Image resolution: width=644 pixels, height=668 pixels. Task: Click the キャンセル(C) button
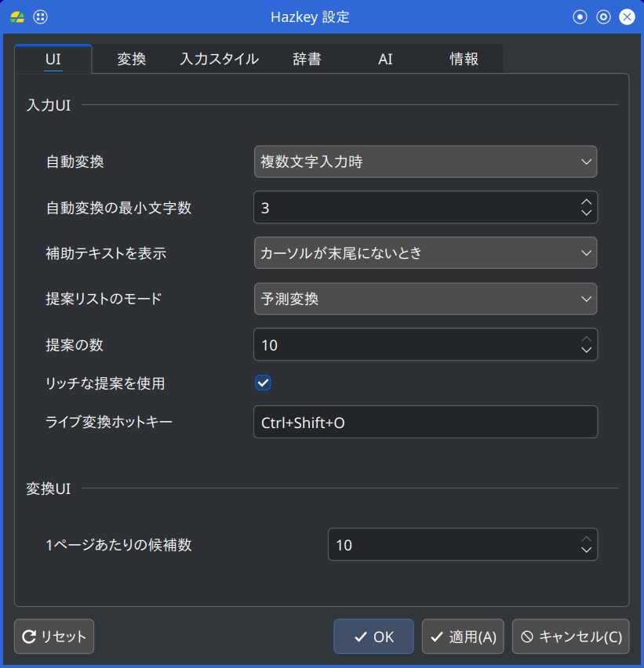pos(571,637)
